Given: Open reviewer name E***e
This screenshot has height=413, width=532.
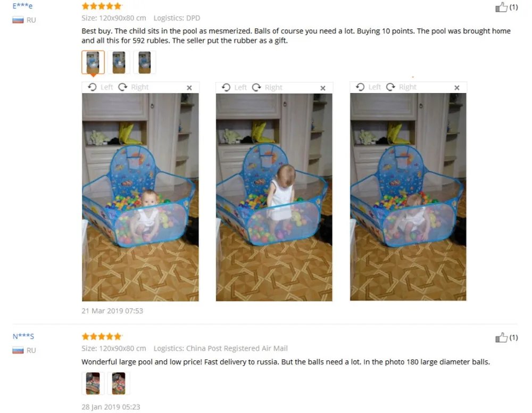Looking at the screenshot, I should [x=22, y=6].
